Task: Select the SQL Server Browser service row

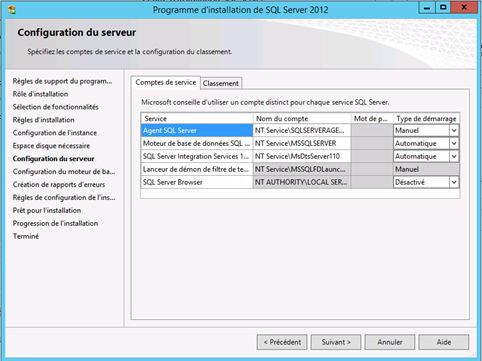Action: [x=197, y=182]
